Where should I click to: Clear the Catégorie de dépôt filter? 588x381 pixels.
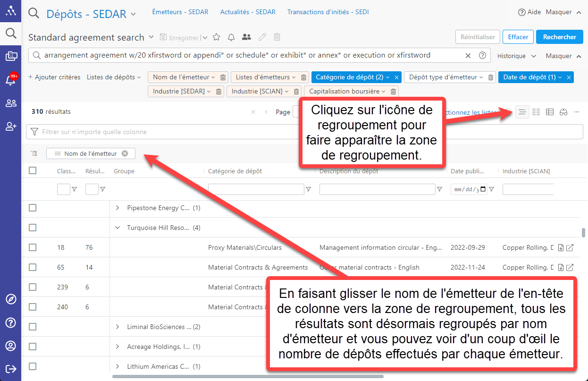pos(396,77)
